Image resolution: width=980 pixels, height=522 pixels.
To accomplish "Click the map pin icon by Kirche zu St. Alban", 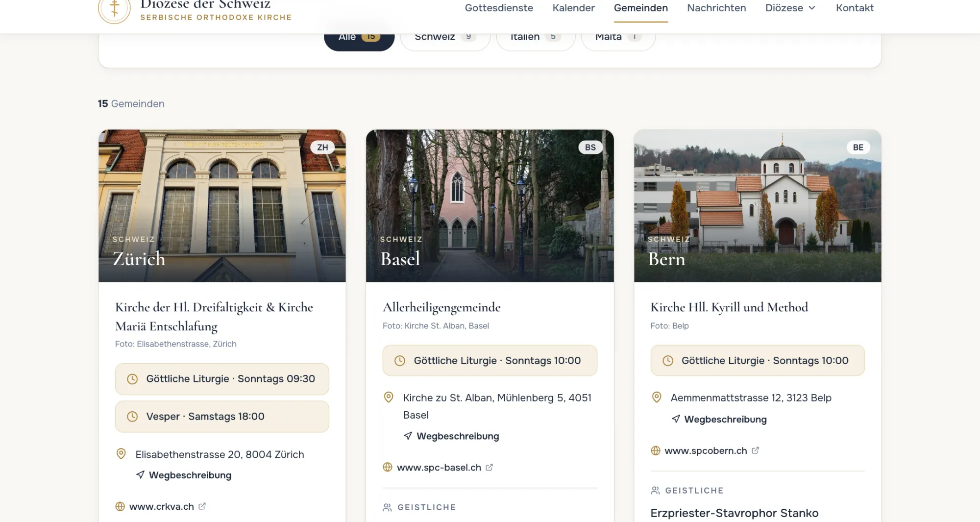I will tap(389, 397).
